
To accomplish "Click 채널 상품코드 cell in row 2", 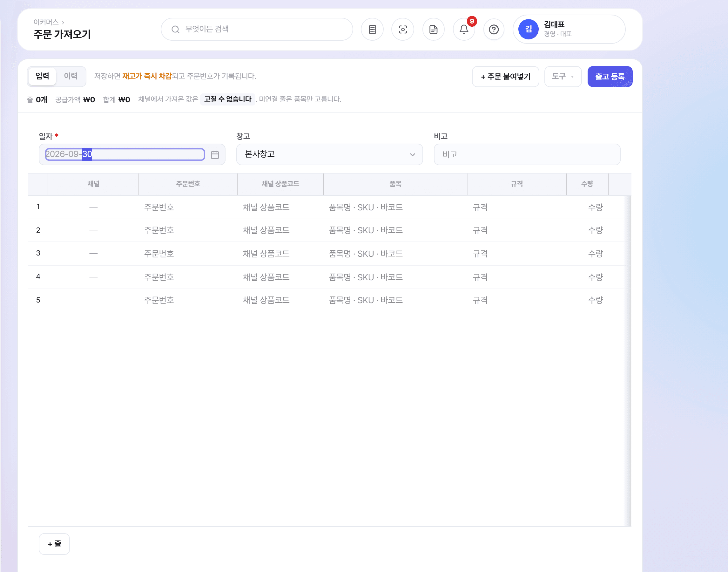I will click(280, 230).
